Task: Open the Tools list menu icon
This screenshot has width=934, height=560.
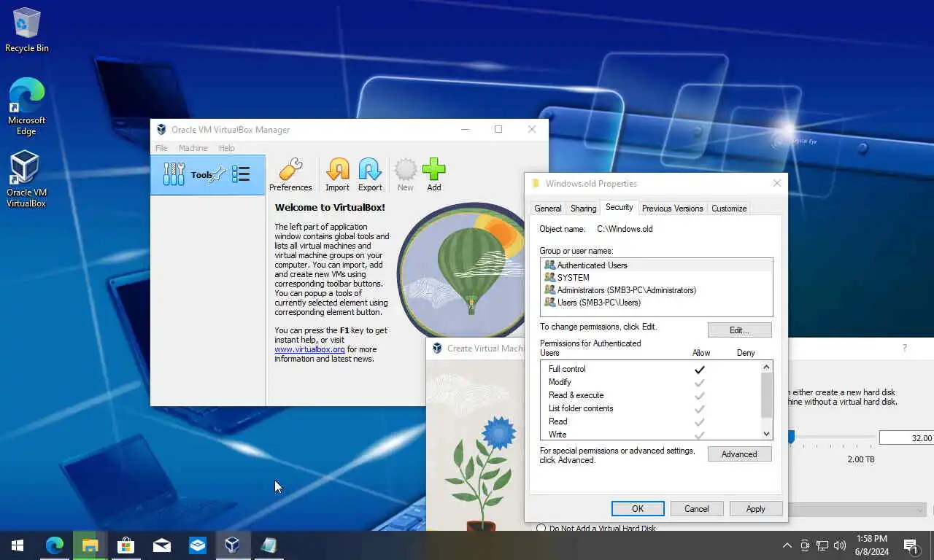Action: 241,174
